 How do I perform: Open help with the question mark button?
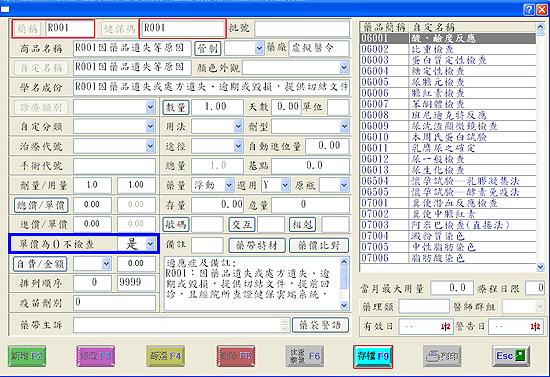[x=528, y=10]
